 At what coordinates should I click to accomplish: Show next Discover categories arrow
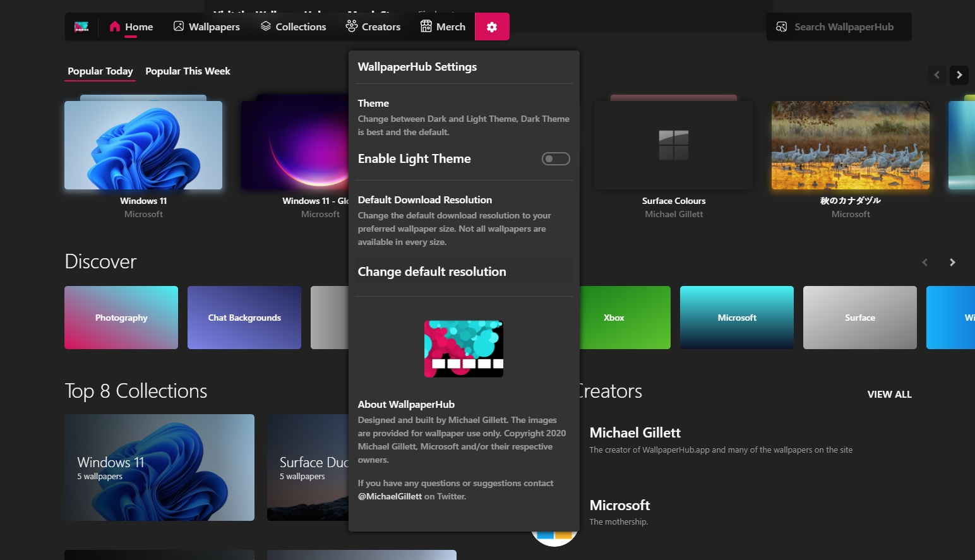[x=952, y=262]
